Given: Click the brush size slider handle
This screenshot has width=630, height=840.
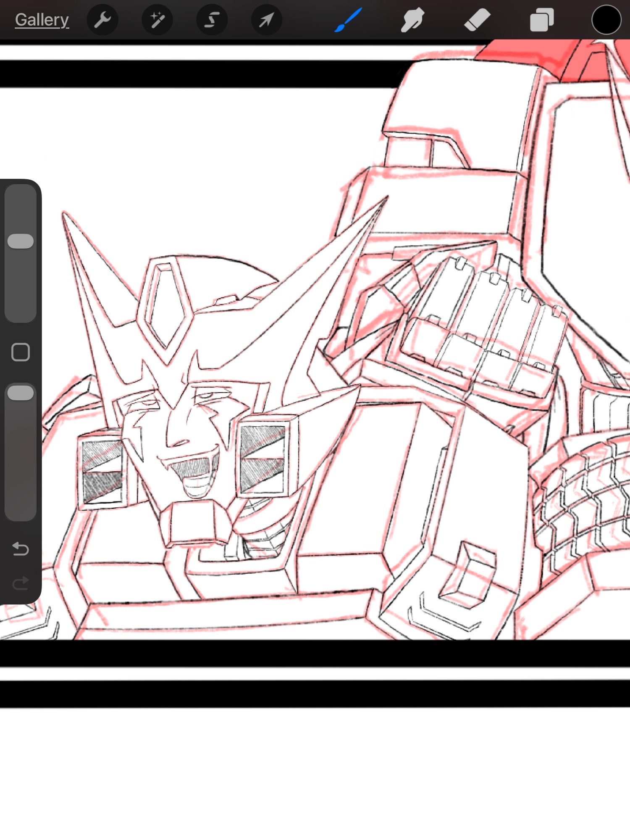Looking at the screenshot, I should [21, 241].
